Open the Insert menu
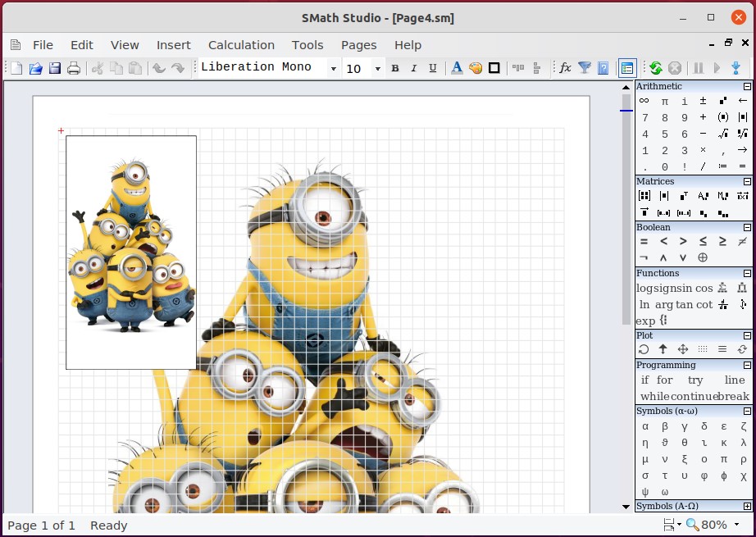The height and width of the screenshot is (537, 756). [x=173, y=45]
